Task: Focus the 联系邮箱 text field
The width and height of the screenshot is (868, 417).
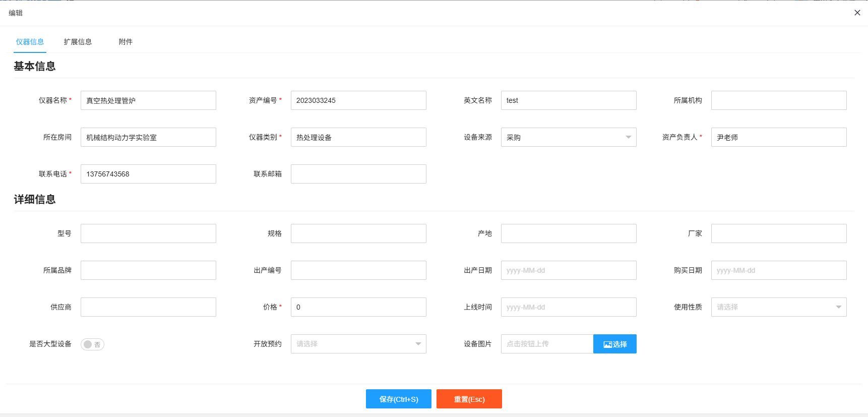Action: [358, 174]
